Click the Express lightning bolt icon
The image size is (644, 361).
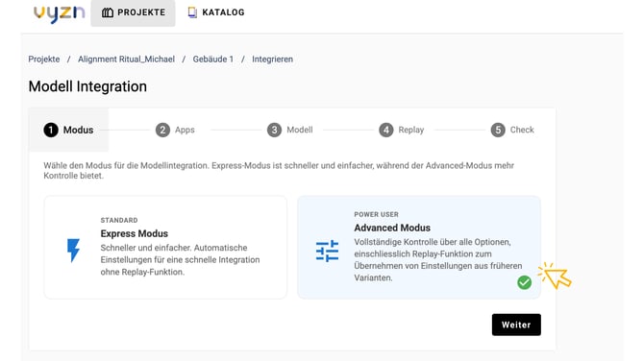pos(73,251)
